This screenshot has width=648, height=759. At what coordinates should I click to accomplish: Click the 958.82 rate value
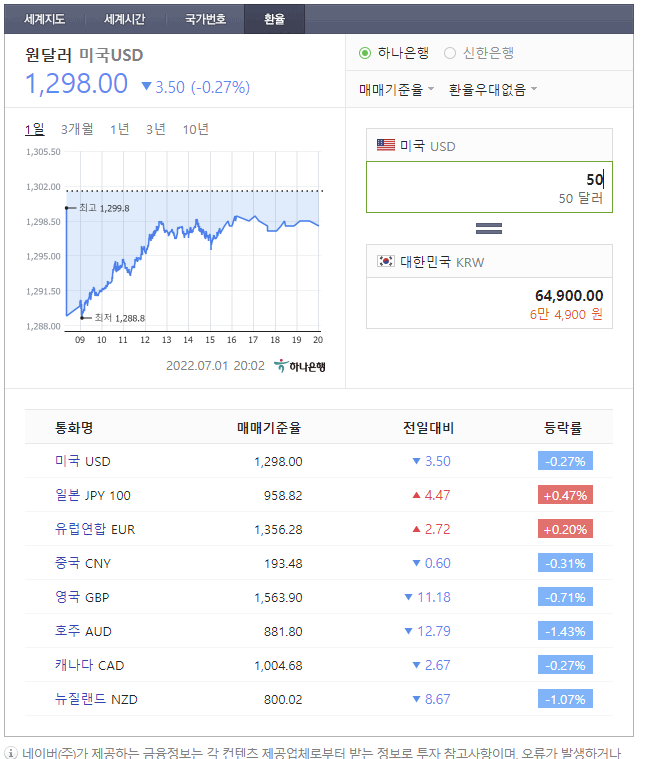[283, 496]
